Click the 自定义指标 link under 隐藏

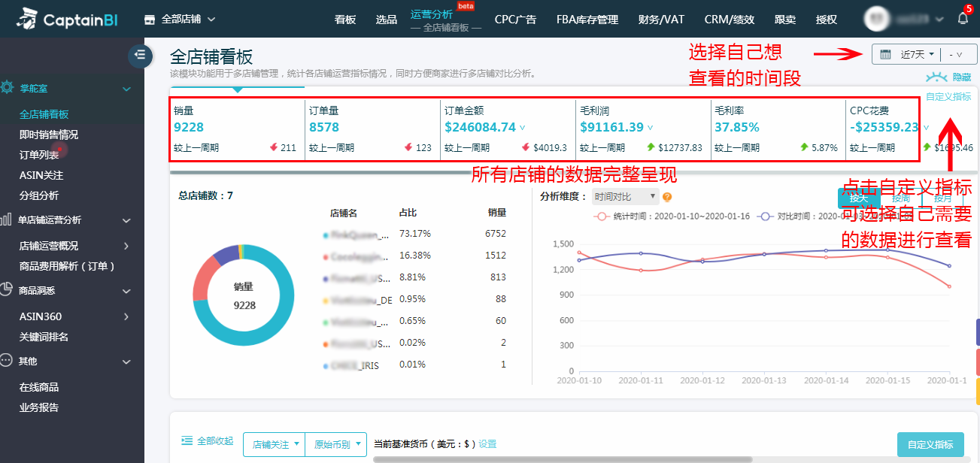point(948,97)
